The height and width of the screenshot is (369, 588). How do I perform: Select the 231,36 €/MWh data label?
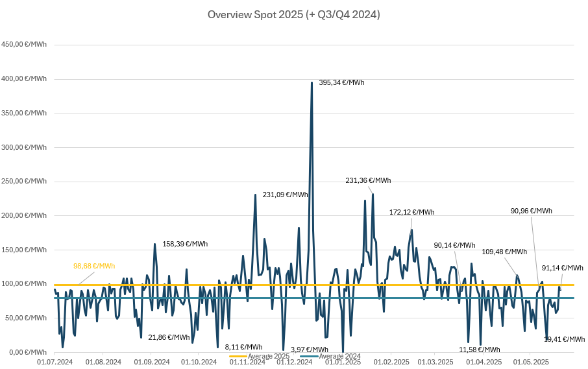point(368,180)
